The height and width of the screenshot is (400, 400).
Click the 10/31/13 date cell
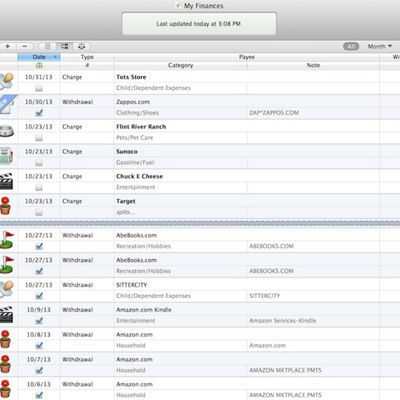(39, 77)
